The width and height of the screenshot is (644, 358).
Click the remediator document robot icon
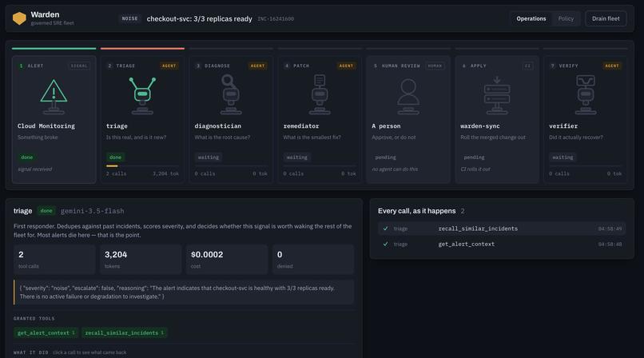320,95
